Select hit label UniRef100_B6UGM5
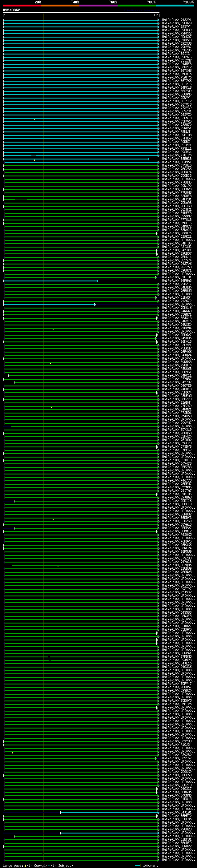 pos(177,94)
